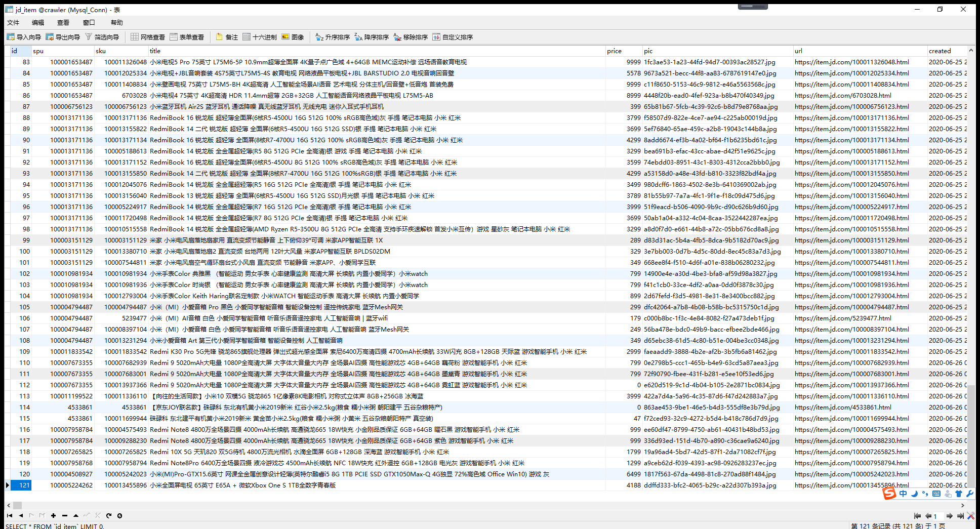Click url cell https://item.jd.com/6703028.html

860,95
